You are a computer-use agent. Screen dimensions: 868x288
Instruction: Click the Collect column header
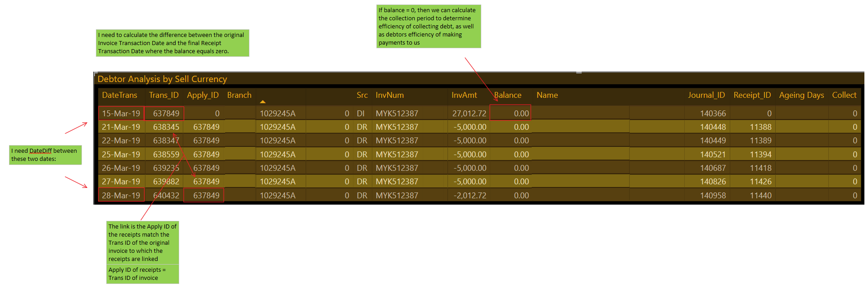click(x=844, y=95)
